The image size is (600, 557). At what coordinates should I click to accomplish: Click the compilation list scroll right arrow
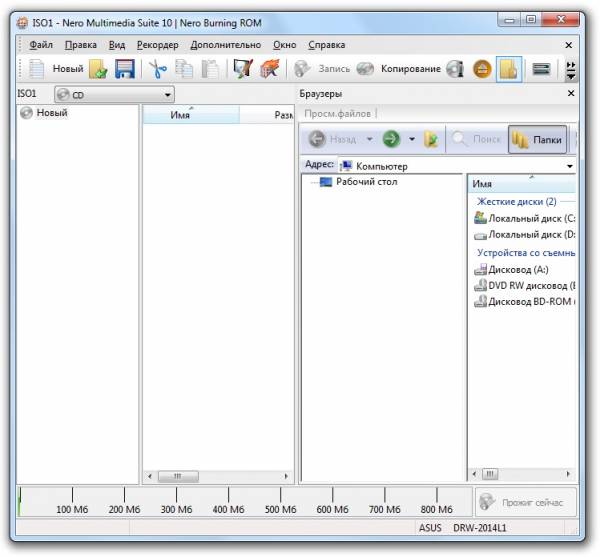coord(286,477)
